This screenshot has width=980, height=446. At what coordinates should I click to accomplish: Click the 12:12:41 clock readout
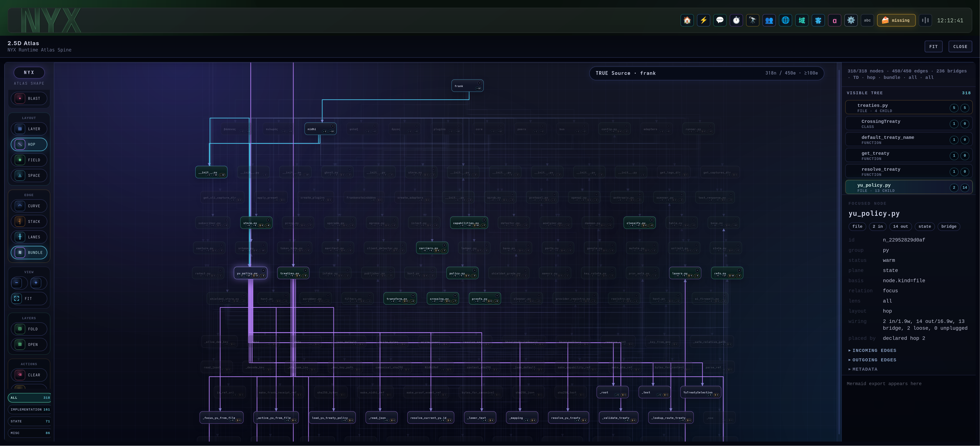(x=950, y=20)
